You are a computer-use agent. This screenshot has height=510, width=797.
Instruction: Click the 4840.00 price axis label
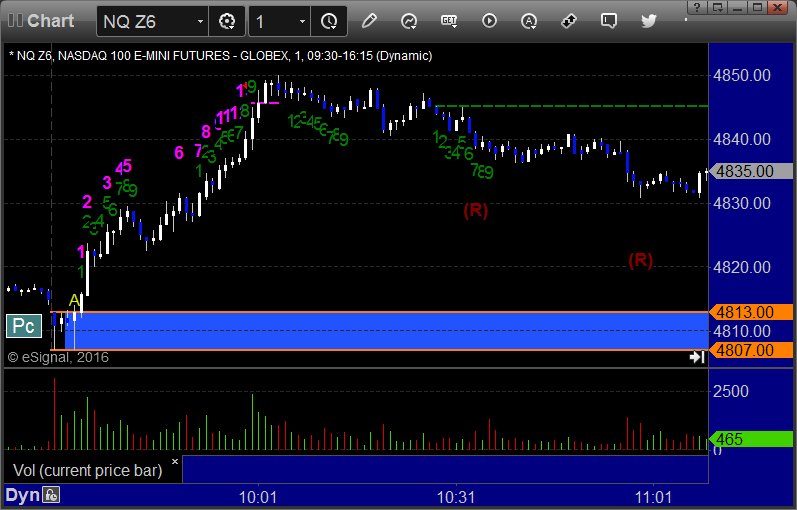click(742, 139)
